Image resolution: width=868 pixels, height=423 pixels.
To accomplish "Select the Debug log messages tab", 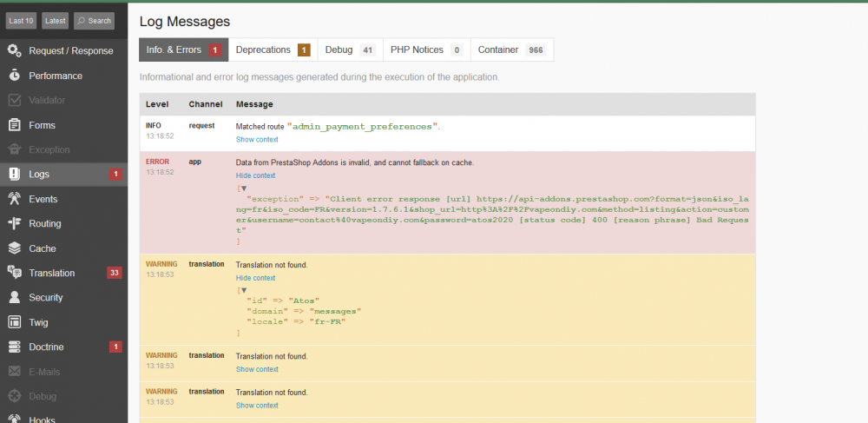I will 350,50.
